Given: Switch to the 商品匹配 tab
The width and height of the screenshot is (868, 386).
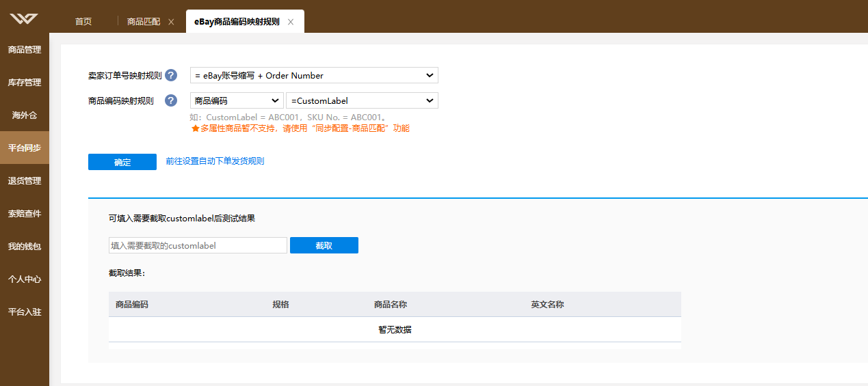Looking at the screenshot, I should point(144,21).
